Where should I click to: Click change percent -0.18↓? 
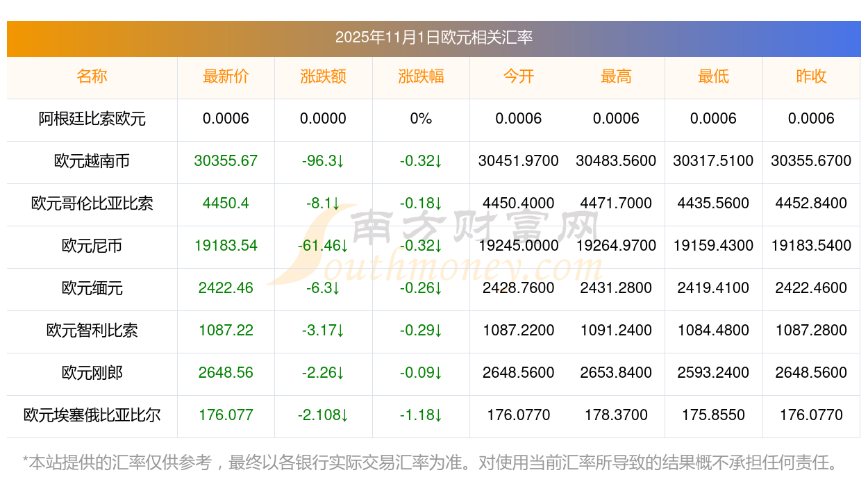point(421,203)
